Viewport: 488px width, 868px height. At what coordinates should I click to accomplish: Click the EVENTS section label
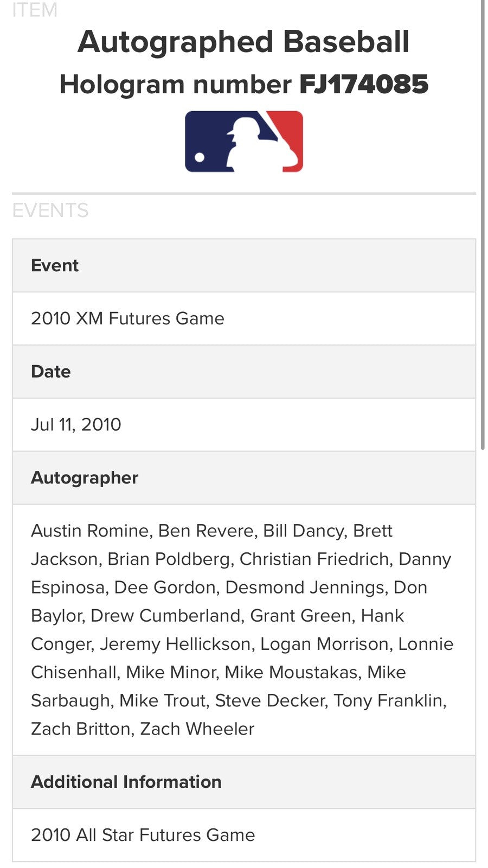[50, 210]
